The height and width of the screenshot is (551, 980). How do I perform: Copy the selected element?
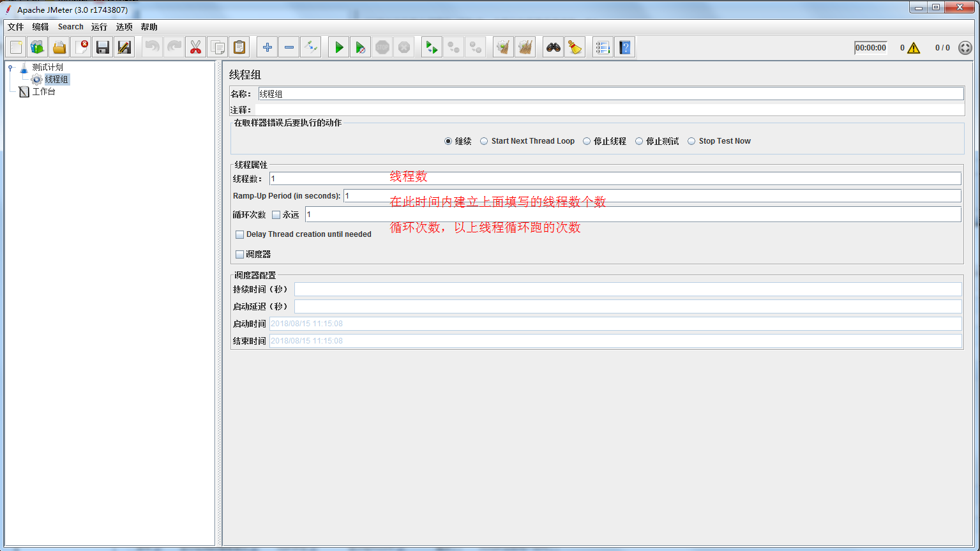pos(217,47)
